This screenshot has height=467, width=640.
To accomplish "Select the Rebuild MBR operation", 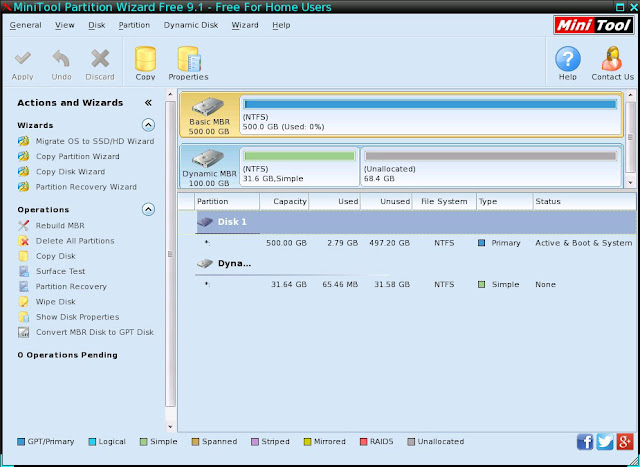I will [x=60, y=225].
